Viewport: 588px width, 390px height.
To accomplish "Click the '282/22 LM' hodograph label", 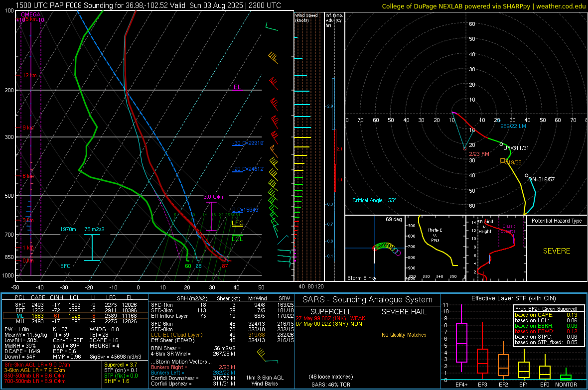I will point(513,126).
